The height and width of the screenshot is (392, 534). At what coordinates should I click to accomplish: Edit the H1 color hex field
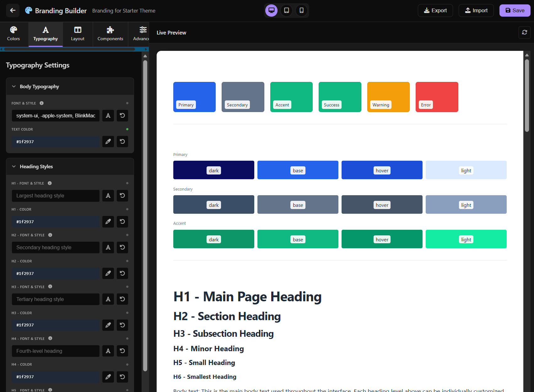coord(56,222)
